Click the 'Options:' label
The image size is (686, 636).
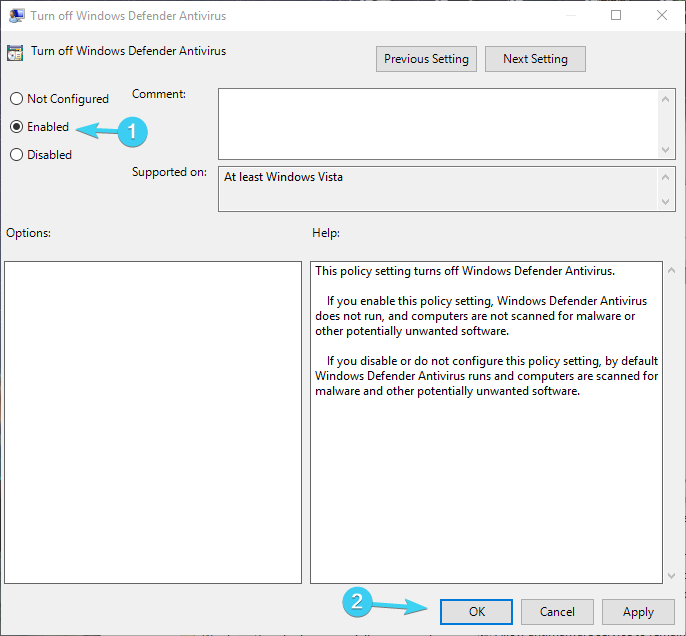point(28,233)
